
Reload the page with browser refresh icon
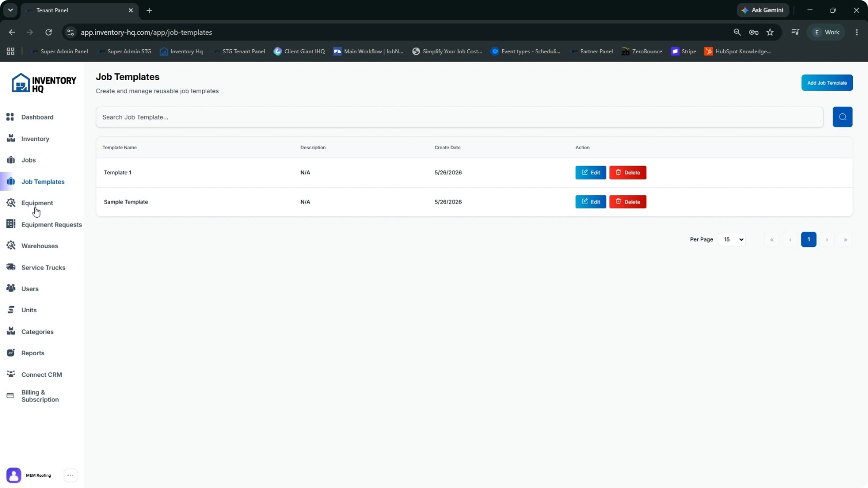(49, 32)
